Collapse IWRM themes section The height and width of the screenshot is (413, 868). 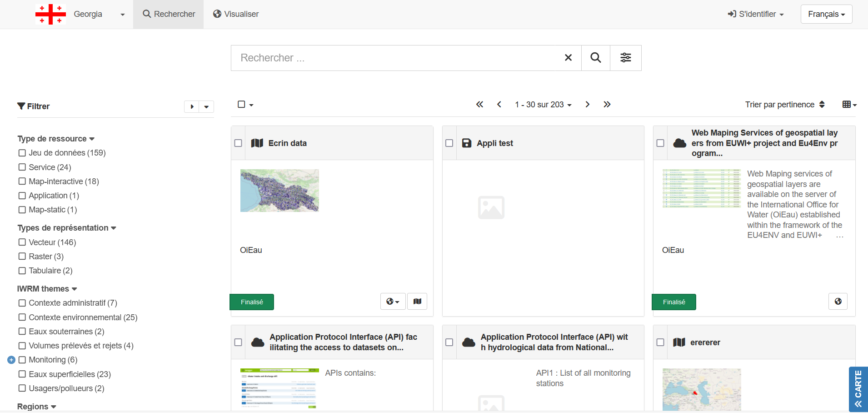tap(47, 289)
